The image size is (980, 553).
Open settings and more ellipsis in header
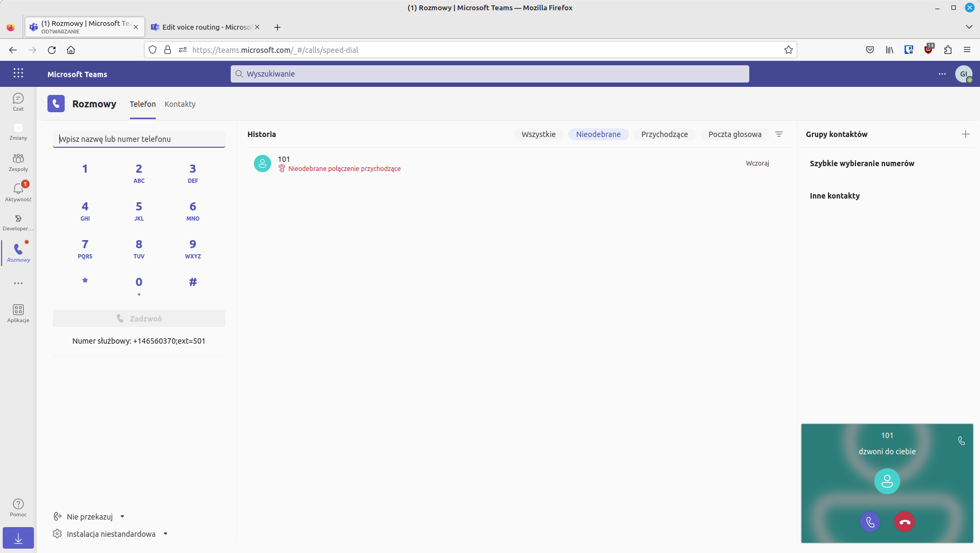(942, 74)
